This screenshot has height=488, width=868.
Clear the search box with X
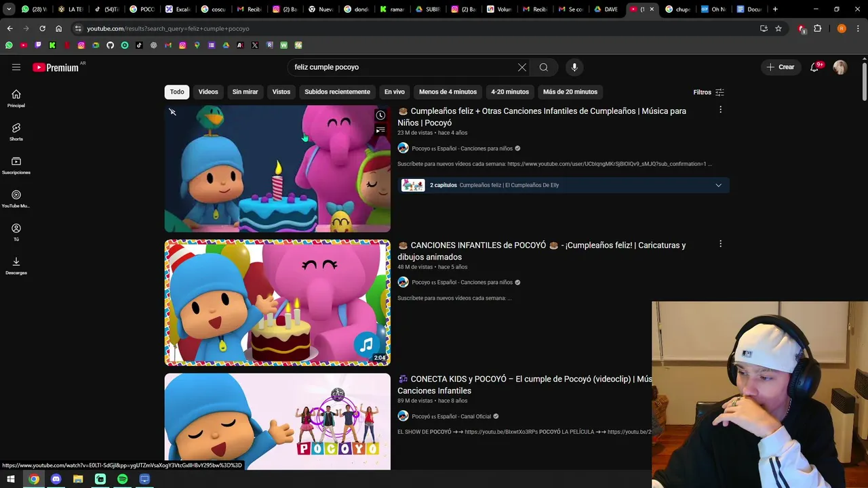point(521,67)
